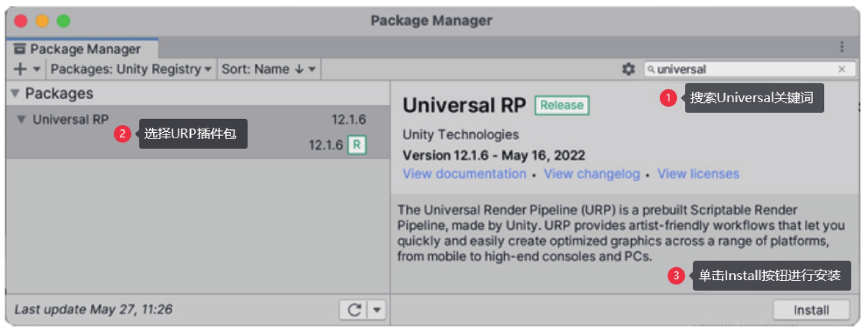The height and width of the screenshot is (329, 868).
Task: Select the Package Manager tab
Action: [x=82, y=49]
